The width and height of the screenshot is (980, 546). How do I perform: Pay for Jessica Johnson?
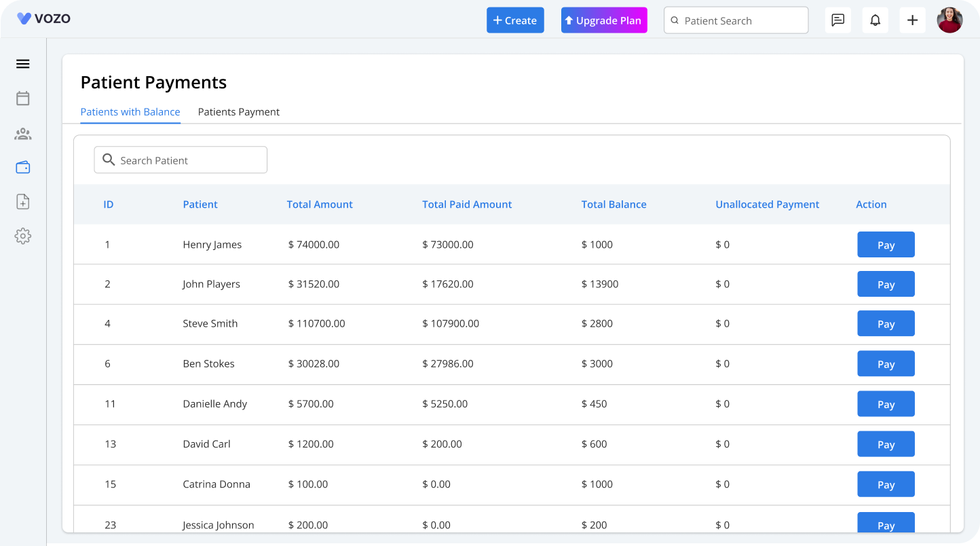point(886,522)
